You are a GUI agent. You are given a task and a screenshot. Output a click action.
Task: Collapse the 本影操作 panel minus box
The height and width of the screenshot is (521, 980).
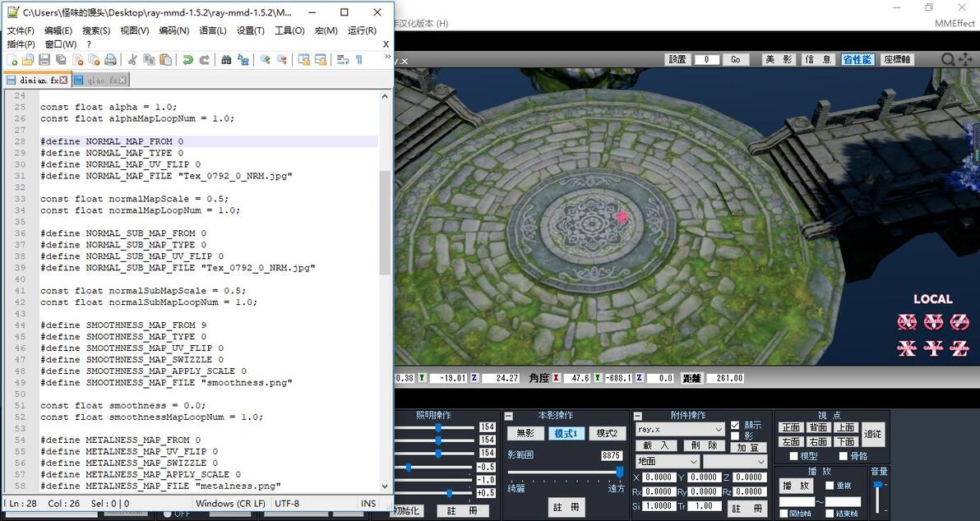coord(509,416)
